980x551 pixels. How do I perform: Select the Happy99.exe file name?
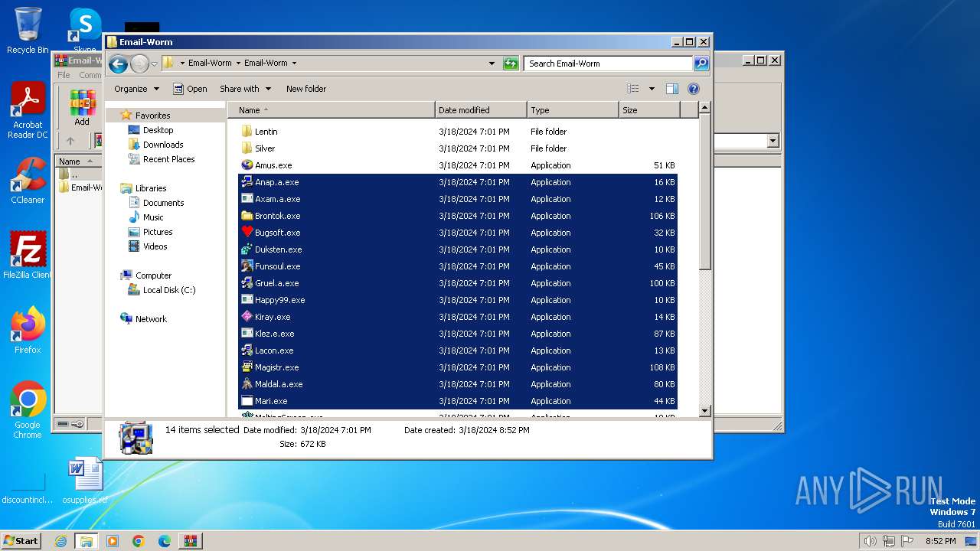[x=279, y=300]
